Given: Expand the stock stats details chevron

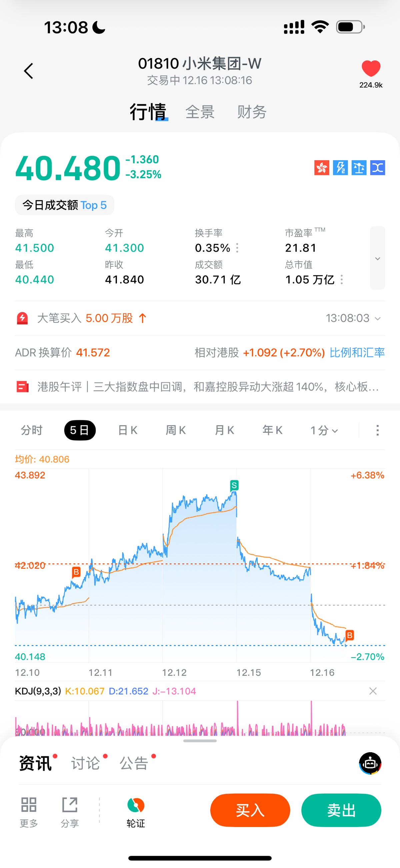Looking at the screenshot, I should (x=377, y=258).
